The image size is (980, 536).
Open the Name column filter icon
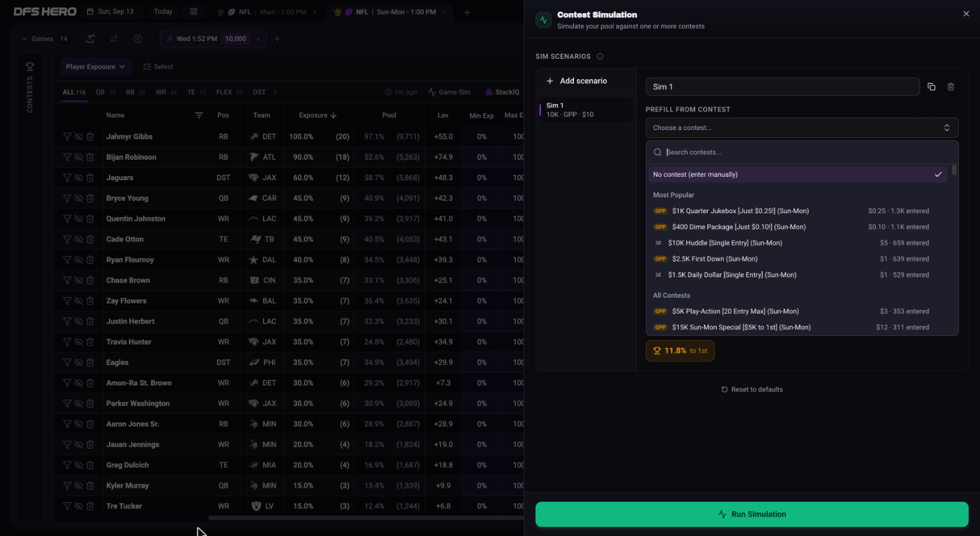click(199, 116)
